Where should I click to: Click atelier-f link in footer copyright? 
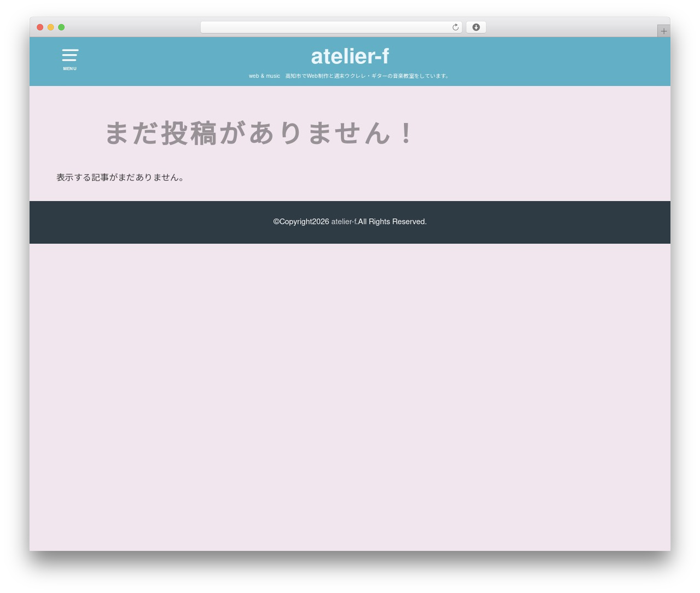click(343, 222)
